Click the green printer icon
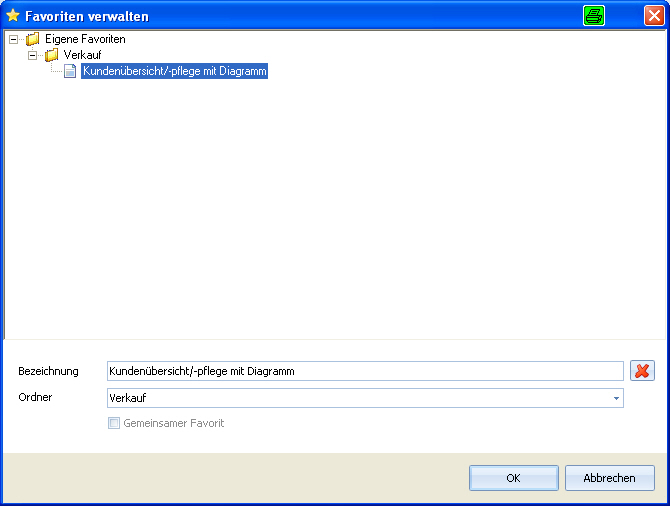Screen dimensions: 670x506 pos(594,16)
